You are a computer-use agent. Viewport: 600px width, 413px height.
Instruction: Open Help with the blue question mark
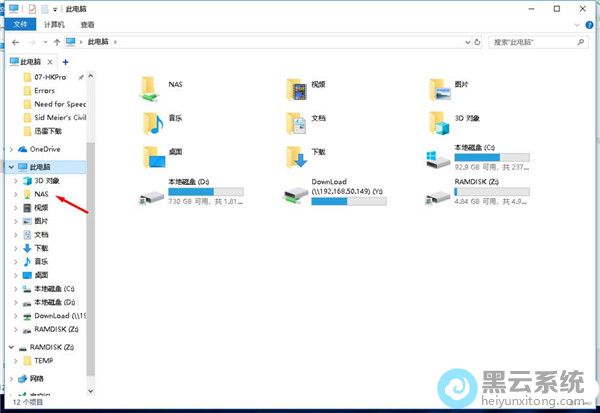[590, 25]
